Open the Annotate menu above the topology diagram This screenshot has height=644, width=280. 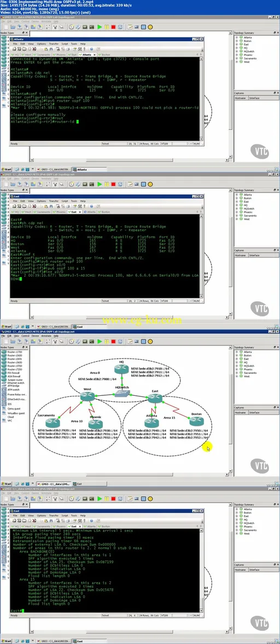click(x=46, y=336)
